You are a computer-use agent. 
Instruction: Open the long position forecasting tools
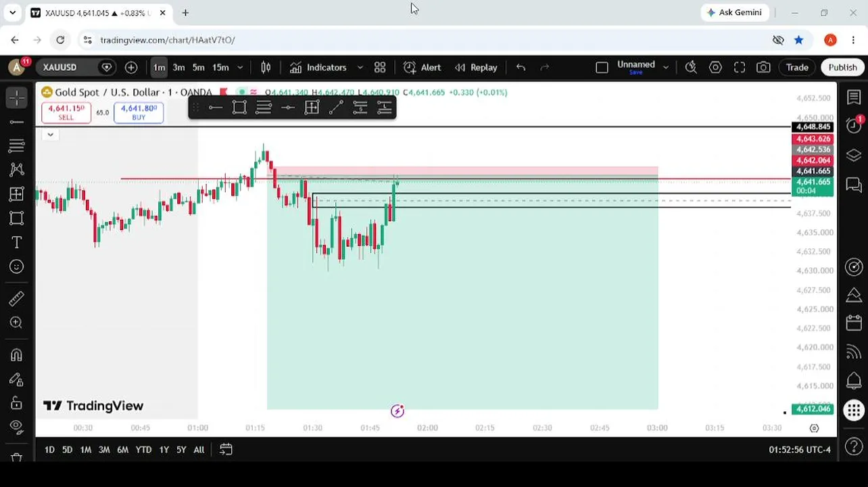pyautogui.click(x=17, y=195)
